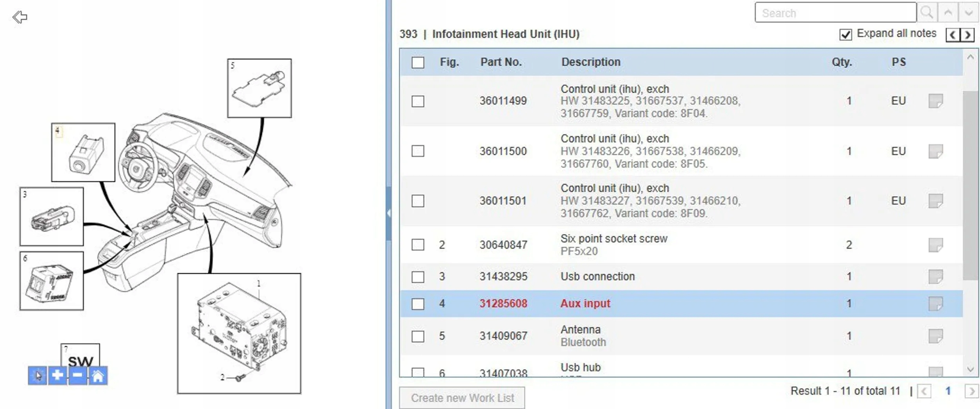
Task: Open note icon for Usb connection row
Action: click(x=936, y=276)
